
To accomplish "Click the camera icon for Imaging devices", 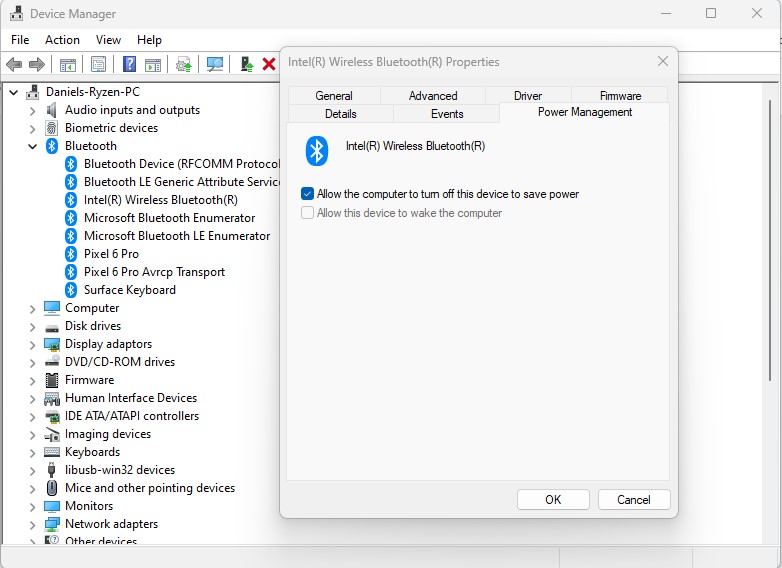I will coord(52,434).
